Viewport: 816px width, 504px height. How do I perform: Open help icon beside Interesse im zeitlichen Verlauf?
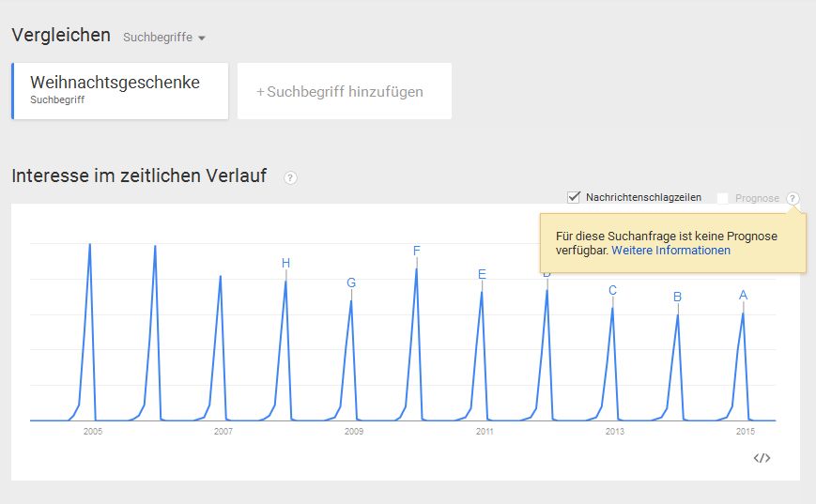coord(290,178)
